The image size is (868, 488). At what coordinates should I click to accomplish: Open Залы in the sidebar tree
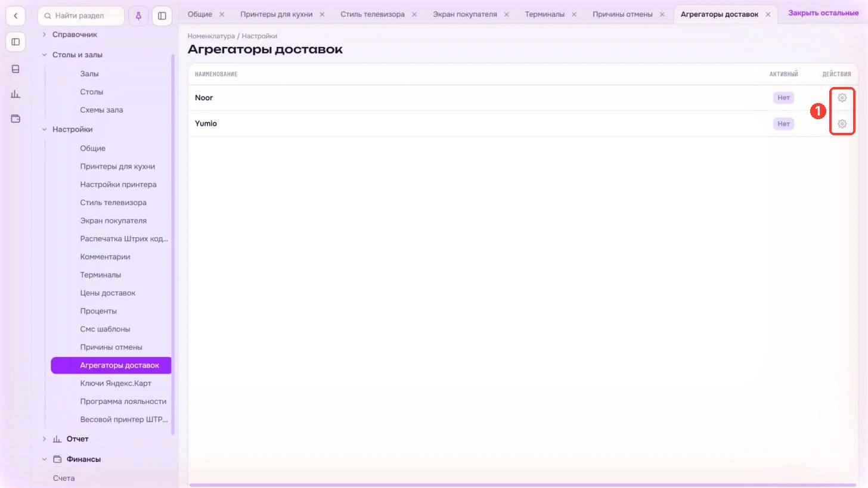coord(89,74)
